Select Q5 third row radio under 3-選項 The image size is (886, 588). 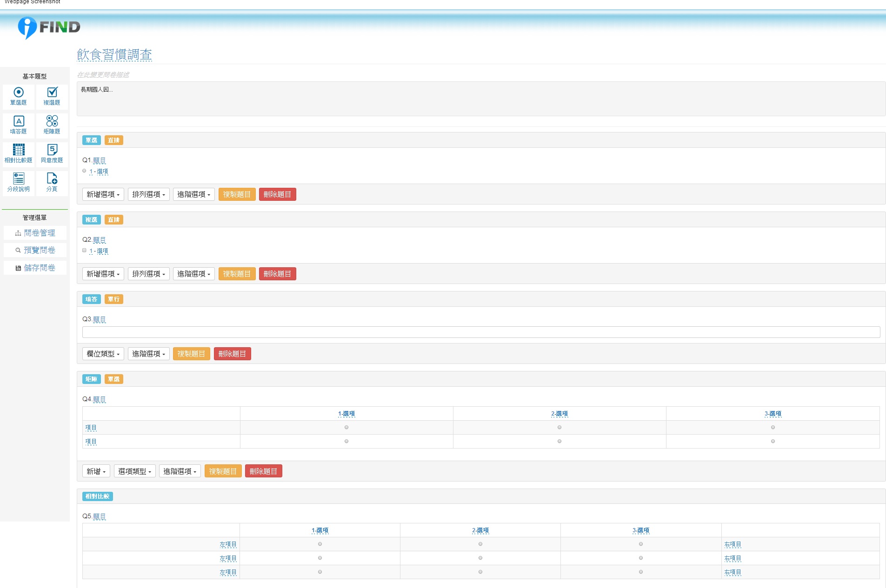(641, 572)
